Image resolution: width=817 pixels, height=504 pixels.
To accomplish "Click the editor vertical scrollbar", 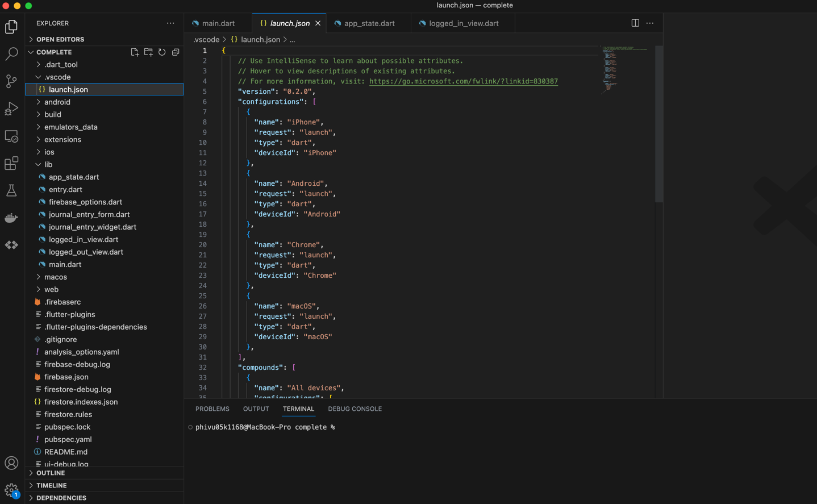I will [658, 124].
